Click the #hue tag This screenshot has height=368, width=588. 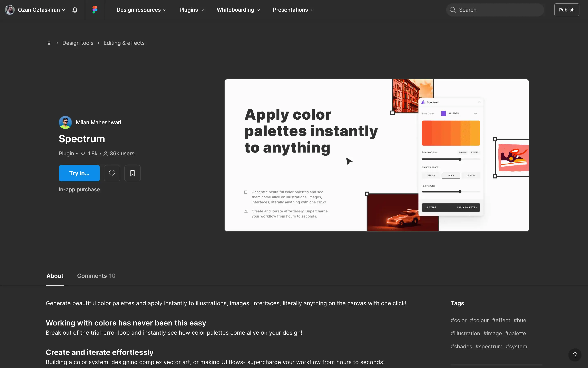coord(520,320)
